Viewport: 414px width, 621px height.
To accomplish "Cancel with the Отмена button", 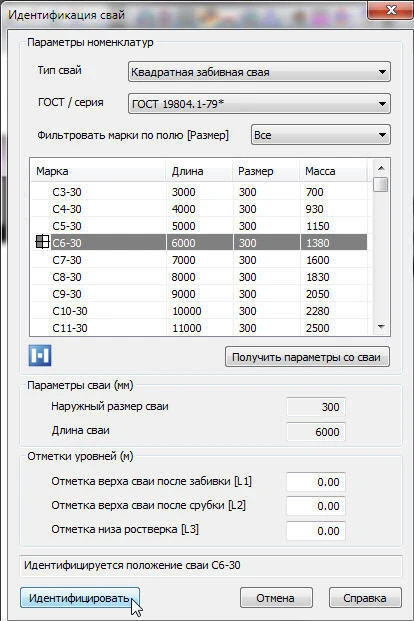I will pyautogui.click(x=276, y=598).
